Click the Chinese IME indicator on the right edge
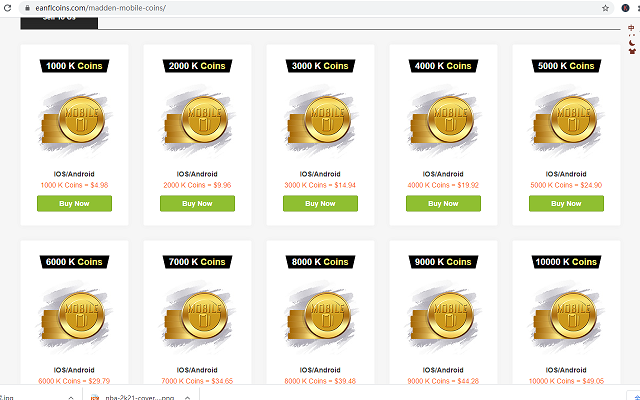 pos(631,28)
